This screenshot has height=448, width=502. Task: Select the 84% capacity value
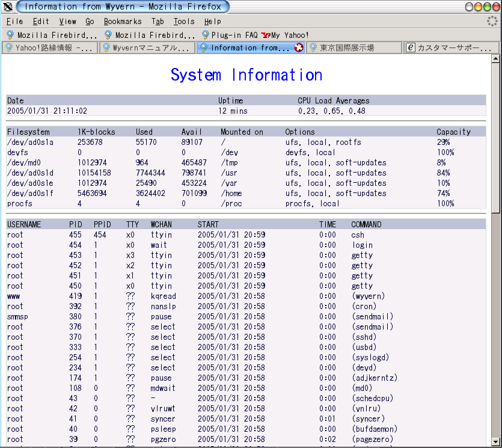click(444, 173)
